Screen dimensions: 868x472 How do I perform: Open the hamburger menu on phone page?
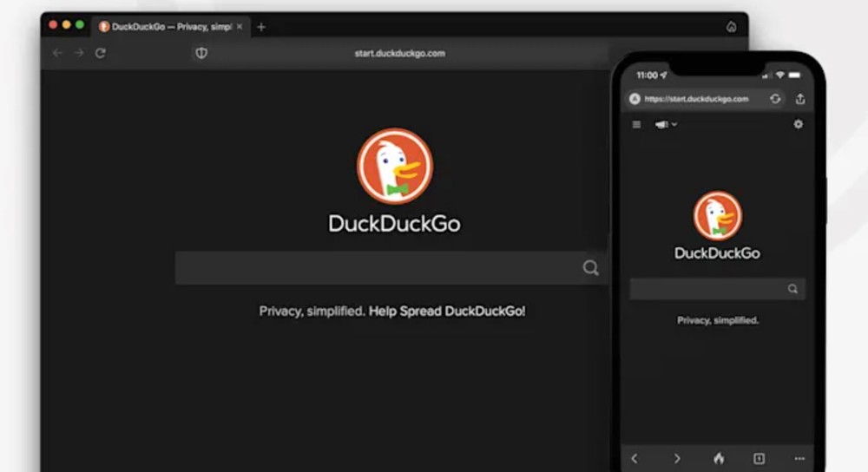pyautogui.click(x=636, y=124)
